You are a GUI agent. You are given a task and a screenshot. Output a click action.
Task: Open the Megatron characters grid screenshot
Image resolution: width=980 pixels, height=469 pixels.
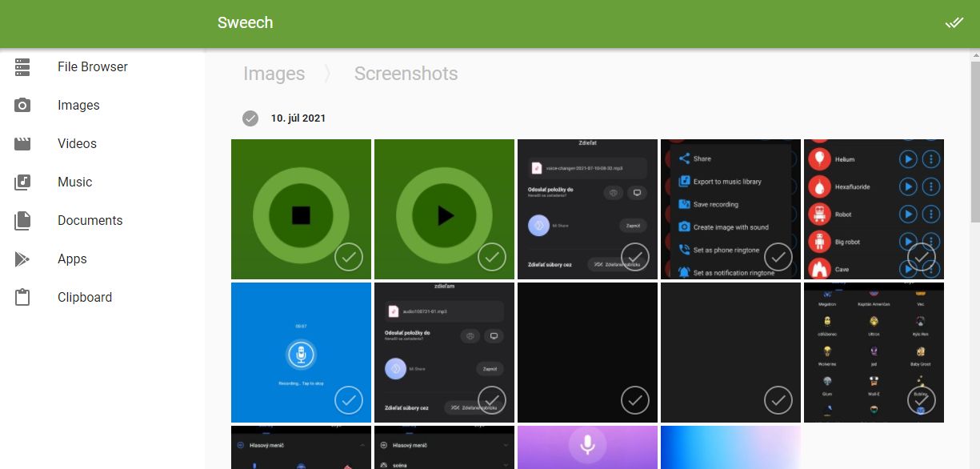pos(874,352)
